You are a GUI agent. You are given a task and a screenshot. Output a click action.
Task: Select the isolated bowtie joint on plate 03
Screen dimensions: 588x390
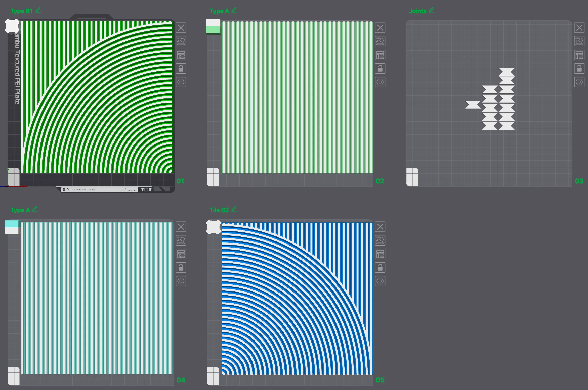[473, 105]
